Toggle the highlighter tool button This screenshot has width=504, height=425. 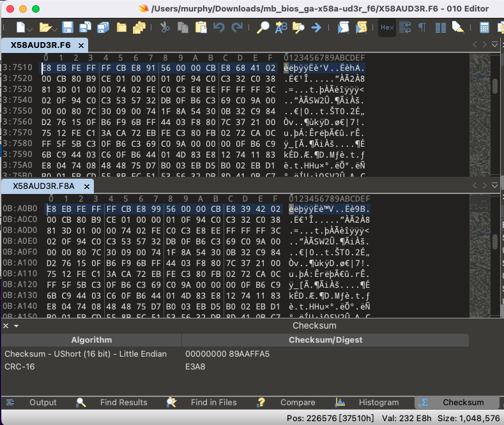457,27
